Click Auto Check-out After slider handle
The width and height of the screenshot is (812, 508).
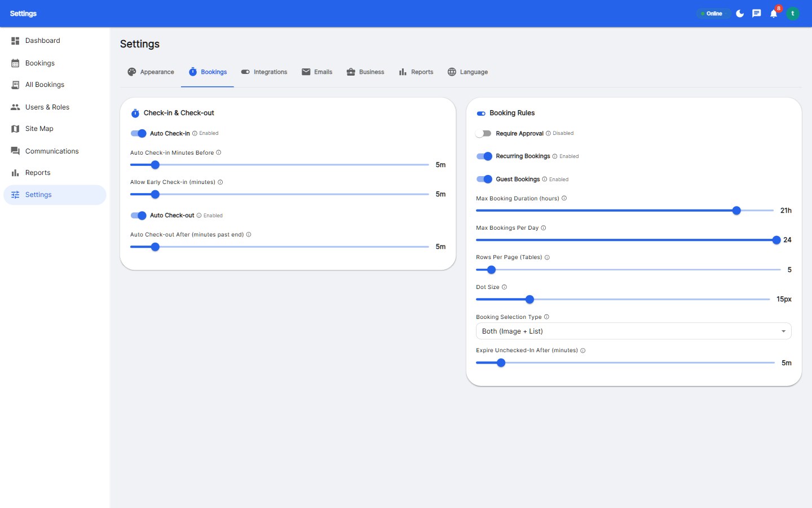pos(155,247)
